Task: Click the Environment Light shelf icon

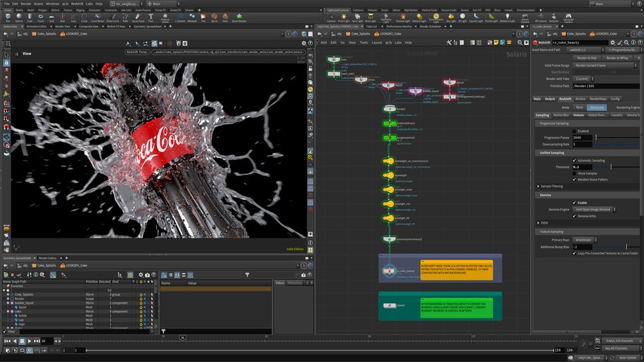Action: coord(436,17)
